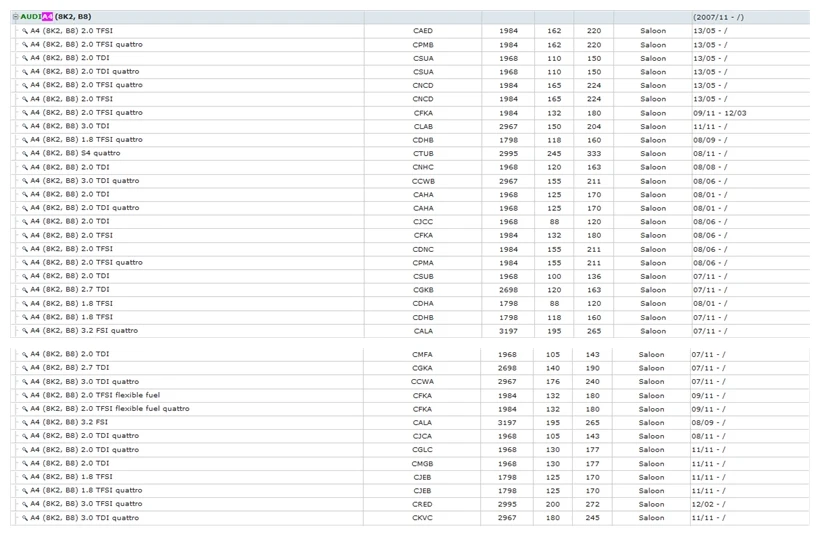The image size is (820, 536).
Task: Click the '12/02 - /' date cell
Action: (x=708, y=505)
